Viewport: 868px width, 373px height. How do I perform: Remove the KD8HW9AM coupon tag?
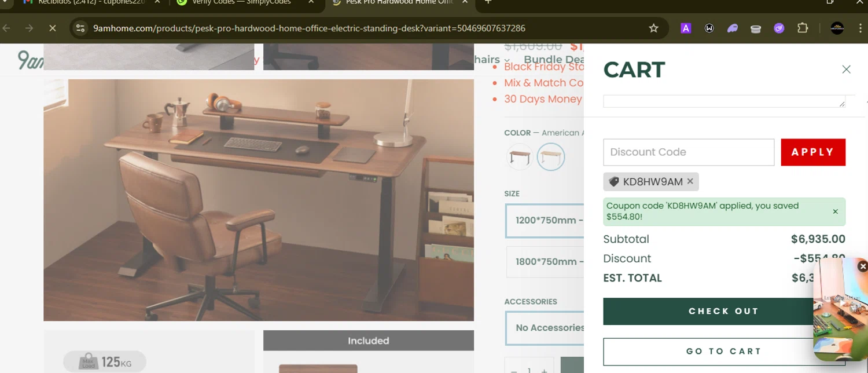pyautogui.click(x=690, y=181)
